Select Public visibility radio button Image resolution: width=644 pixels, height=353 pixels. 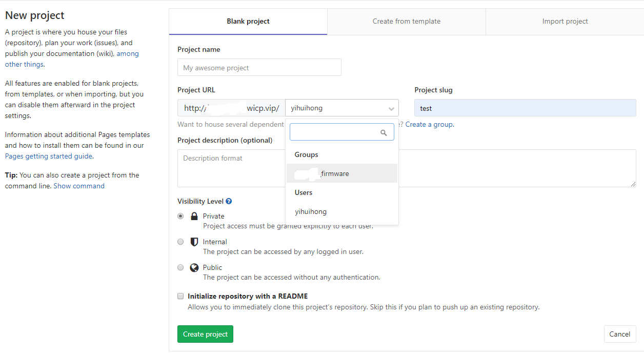(x=180, y=267)
